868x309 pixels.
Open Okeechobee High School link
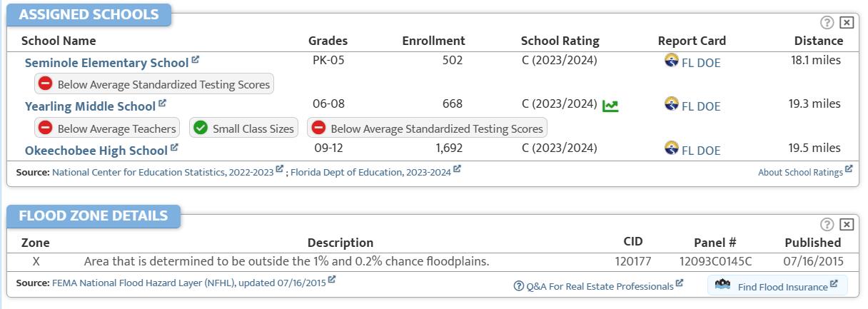[96, 151]
